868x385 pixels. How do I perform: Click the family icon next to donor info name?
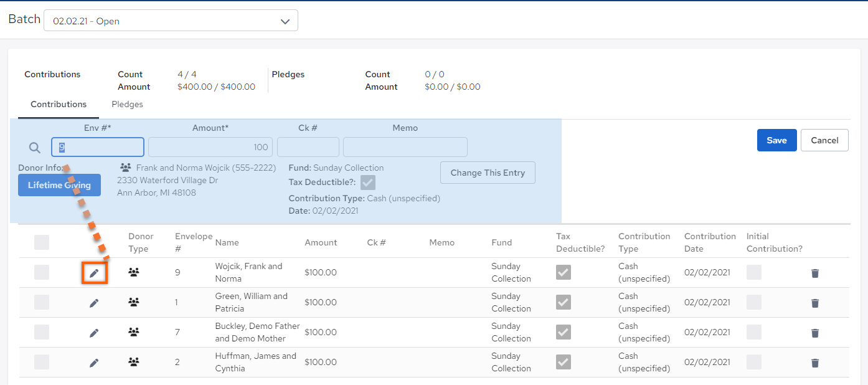[126, 168]
